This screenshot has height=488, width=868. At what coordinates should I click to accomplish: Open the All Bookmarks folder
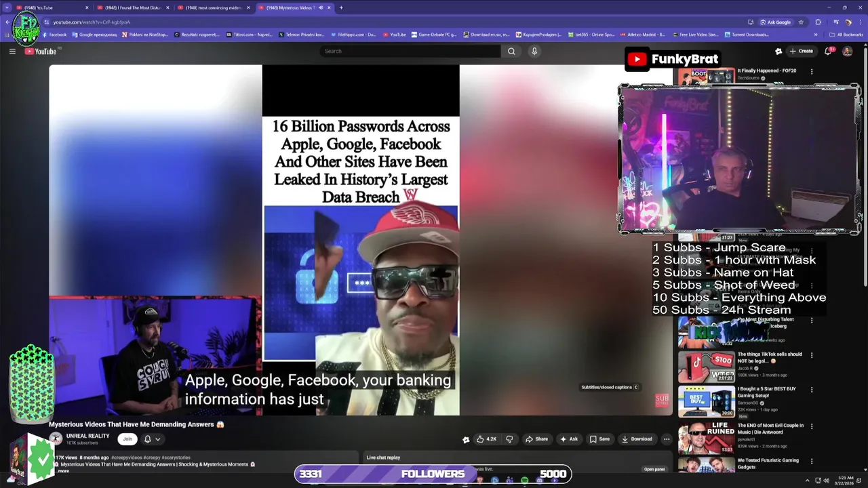(x=846, y=35)
